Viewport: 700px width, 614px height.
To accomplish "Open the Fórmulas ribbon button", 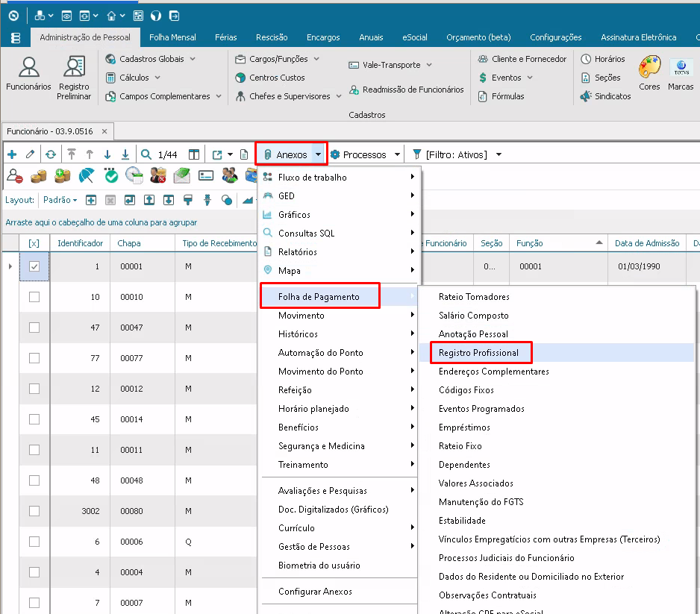I will click(x=501, y=96).
